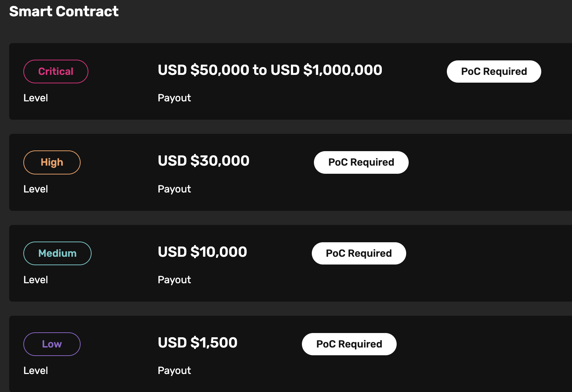Click PoC Required in the Medium row
The width and height of the screenshot is (572, 392).
pyautogui.click(x=358, y=253)
